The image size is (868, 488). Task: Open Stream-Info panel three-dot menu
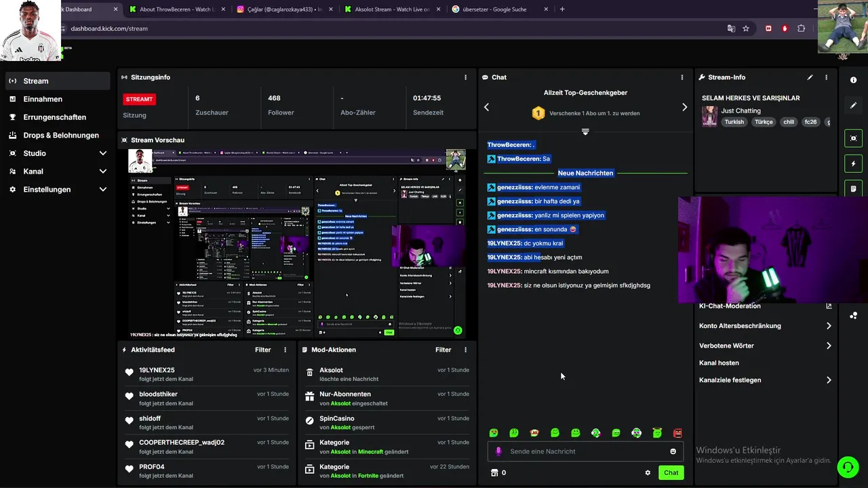pyautogui.click(x=826, y=77)
